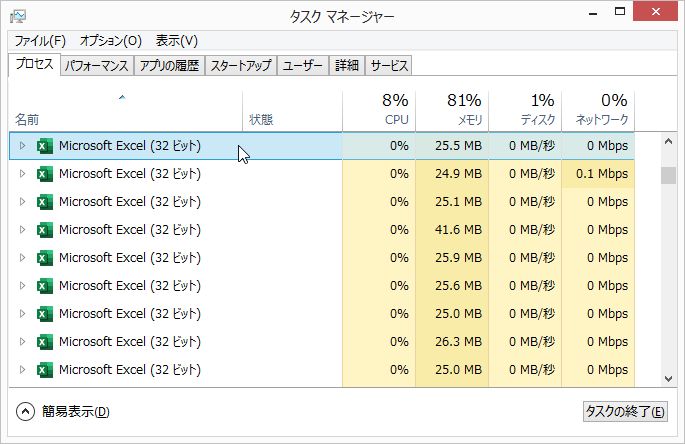Click the vertical scrollbar thumb
Screen dimensions: 685x444
(668, 175)
